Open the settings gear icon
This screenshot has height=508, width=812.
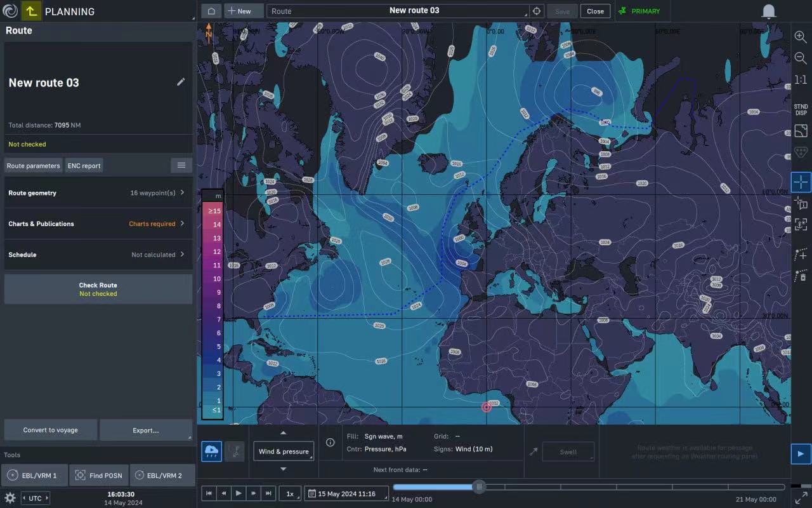click(10, 498)
